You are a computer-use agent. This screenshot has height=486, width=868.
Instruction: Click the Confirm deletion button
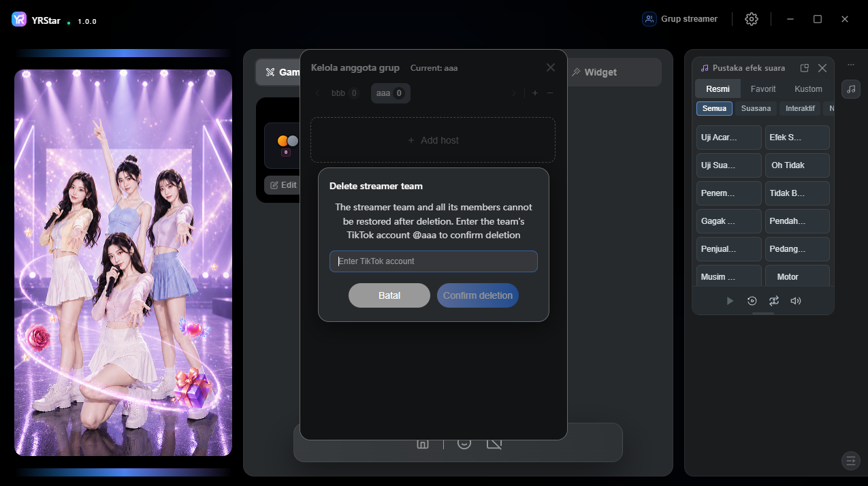478,295
